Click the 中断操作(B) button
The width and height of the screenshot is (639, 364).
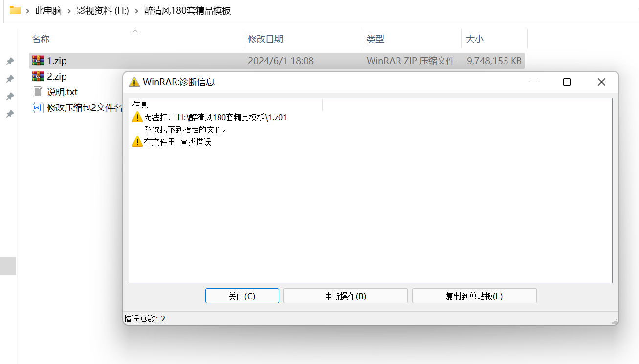(x=345, y=296)
